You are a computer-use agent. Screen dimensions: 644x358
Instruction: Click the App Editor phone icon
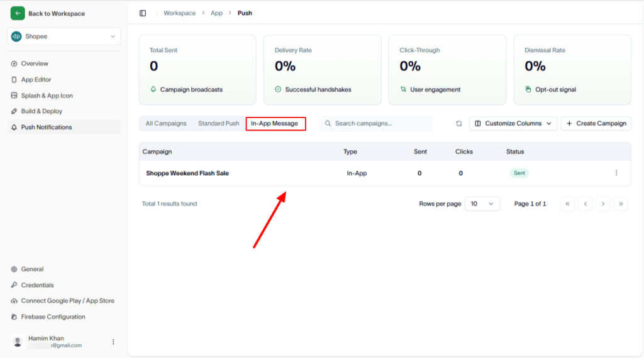point(14,80)
